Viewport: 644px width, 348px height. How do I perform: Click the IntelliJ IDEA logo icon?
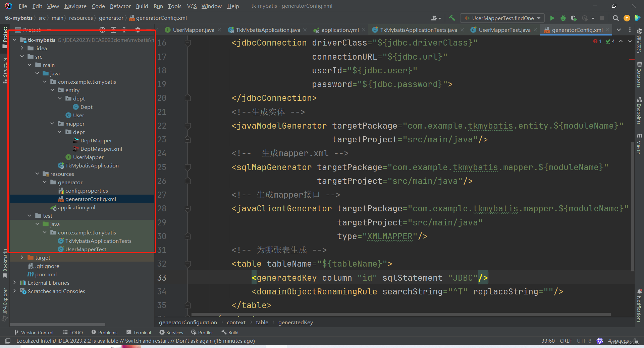[x=8, y=6]
